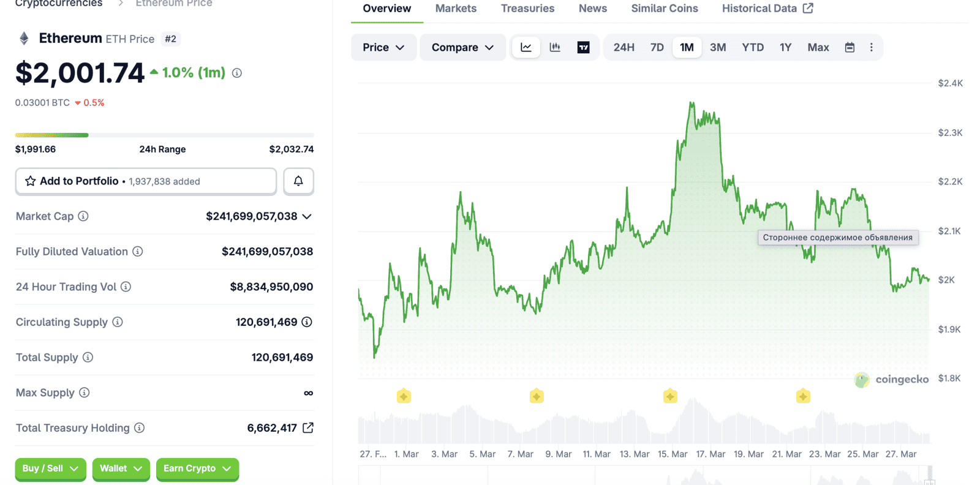Click the Market Cap info icon
The image size is (980, 485).
pos(83,216)
